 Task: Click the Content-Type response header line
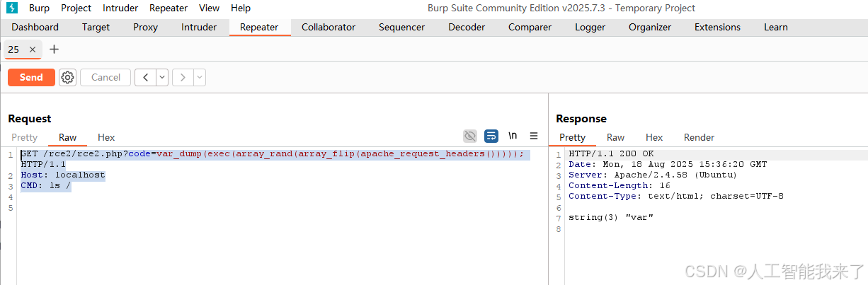tap(676, 197)
